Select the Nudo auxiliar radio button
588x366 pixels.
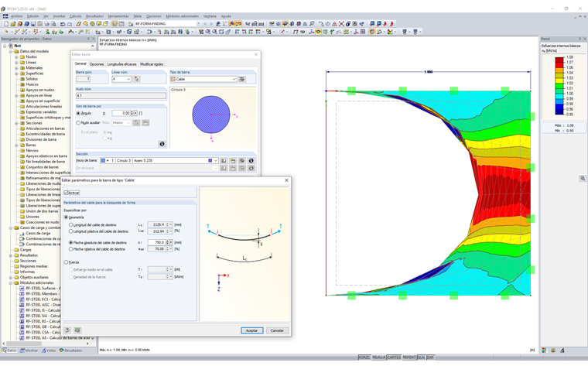pos(78,123)
